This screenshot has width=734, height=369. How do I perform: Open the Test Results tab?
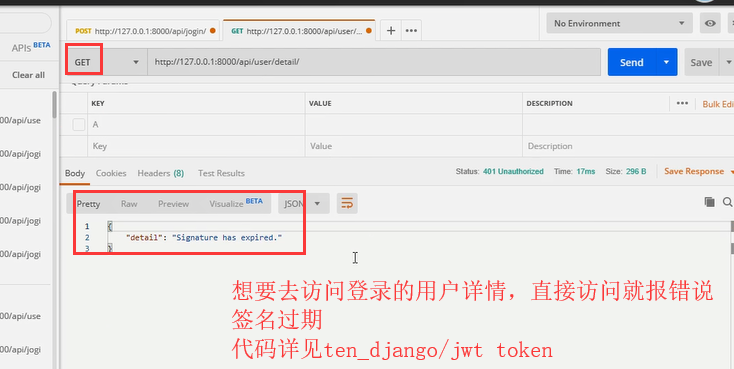221,173
